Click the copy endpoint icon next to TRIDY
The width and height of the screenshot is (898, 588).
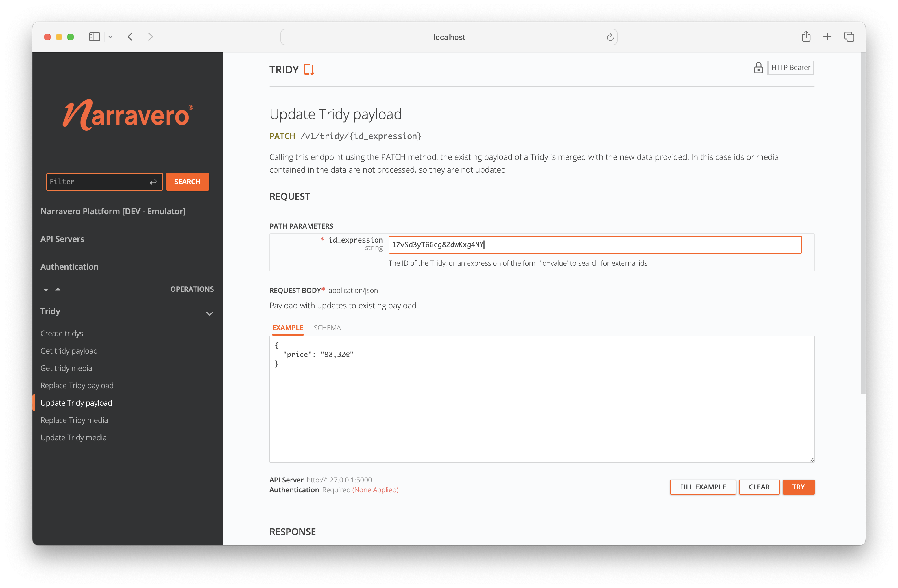[309, 69]
